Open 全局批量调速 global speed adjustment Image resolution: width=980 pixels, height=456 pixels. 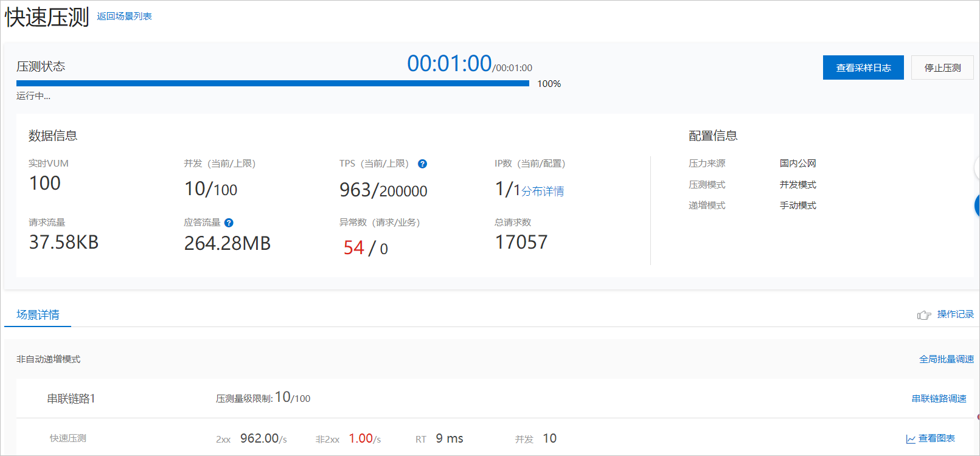click(x=947, y=359)
